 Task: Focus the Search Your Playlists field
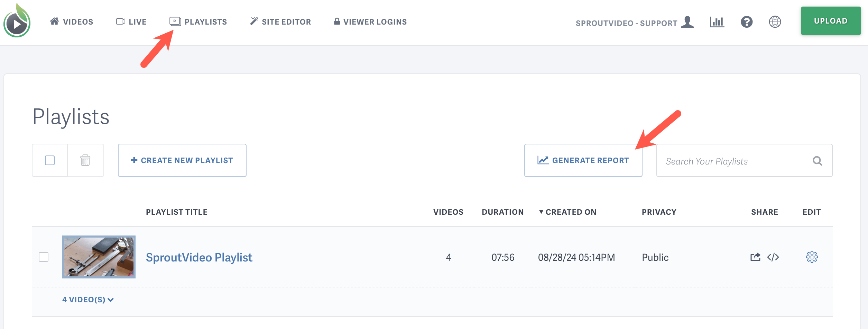(x=733, y=161)
